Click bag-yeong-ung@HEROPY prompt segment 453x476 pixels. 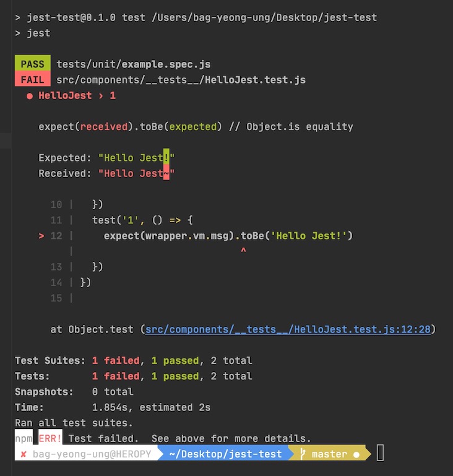pyautogui.click(x=92, y=454)
